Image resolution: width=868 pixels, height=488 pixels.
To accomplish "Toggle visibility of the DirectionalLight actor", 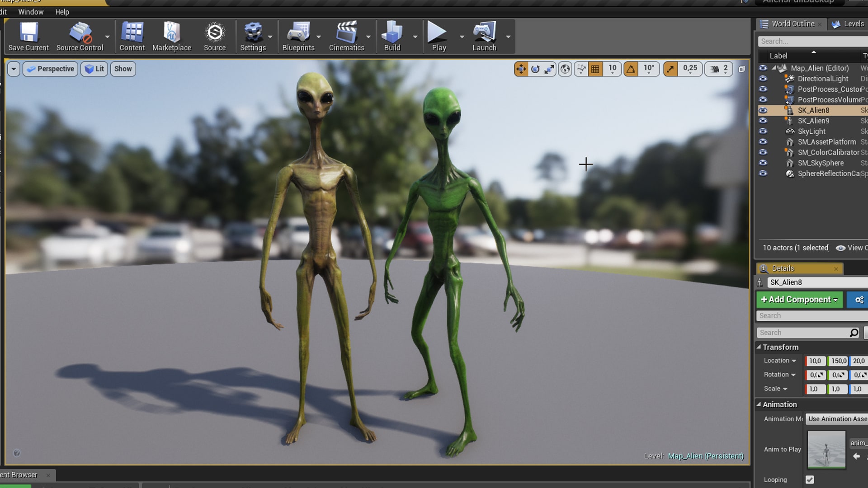I will 763,78.
